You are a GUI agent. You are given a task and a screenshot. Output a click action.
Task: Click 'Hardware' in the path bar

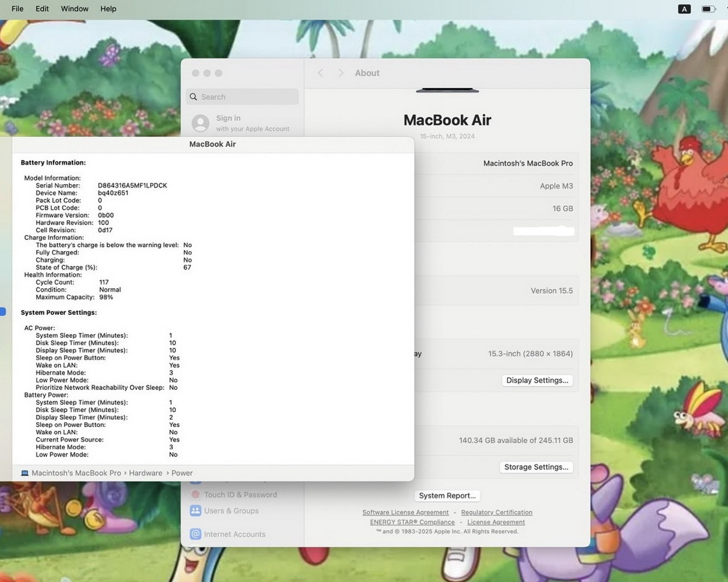click(x=145, y=473)
